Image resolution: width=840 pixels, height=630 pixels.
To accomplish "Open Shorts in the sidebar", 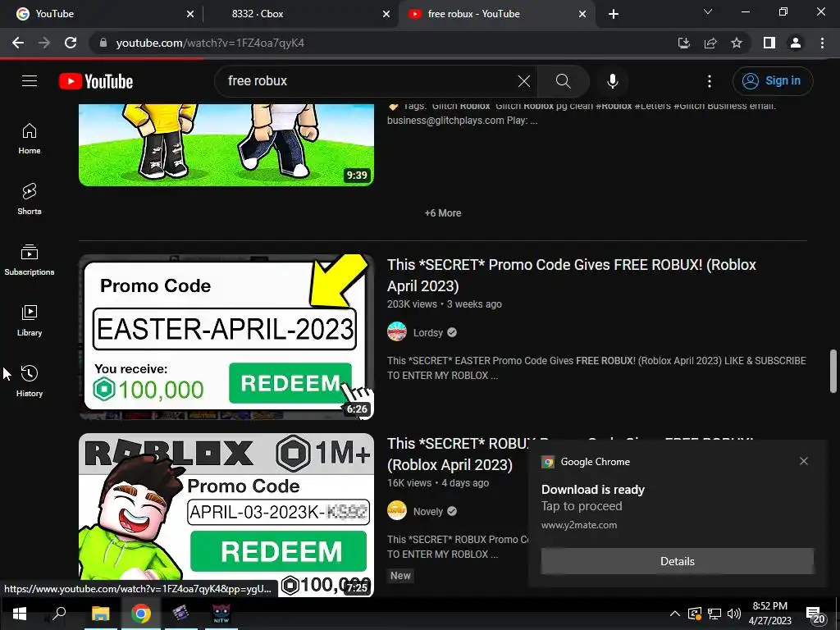I will (30, 199).
